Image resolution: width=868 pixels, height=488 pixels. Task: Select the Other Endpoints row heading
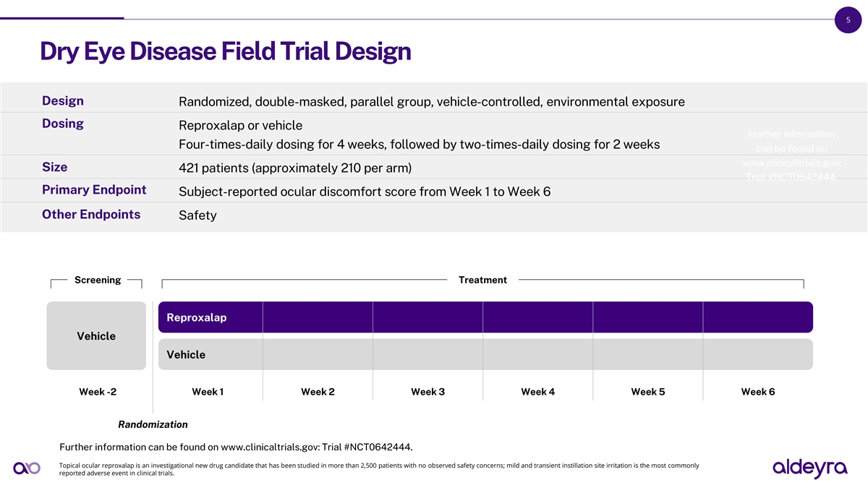(91, 214)
